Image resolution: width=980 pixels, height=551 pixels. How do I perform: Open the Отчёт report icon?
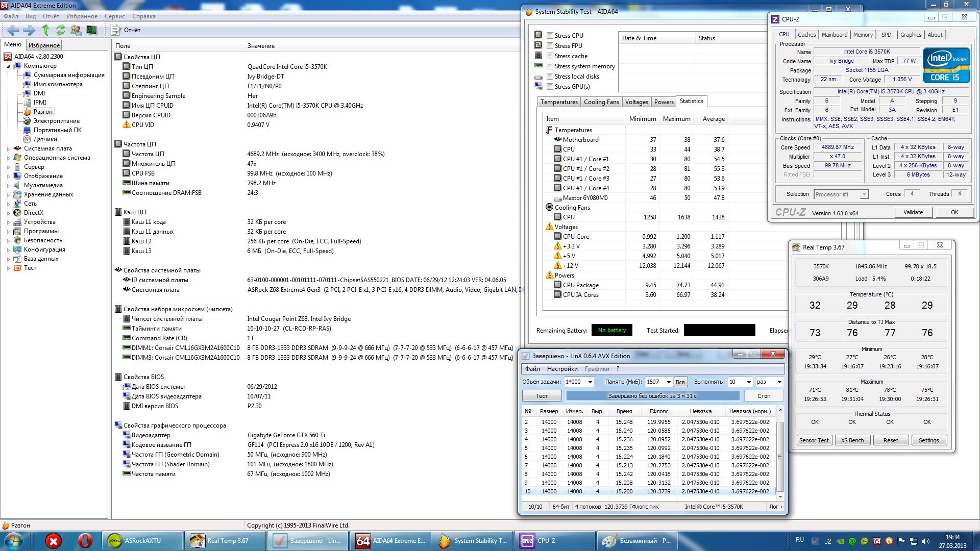116,30
